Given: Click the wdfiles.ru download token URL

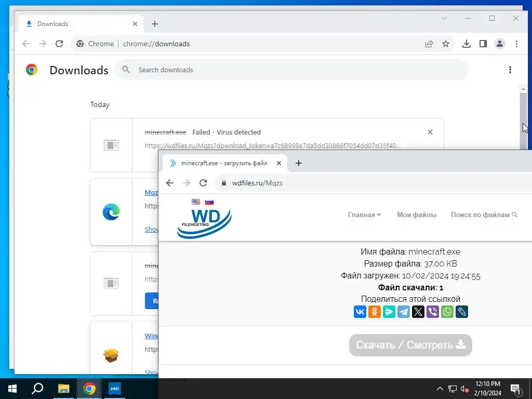Looking at the screenshot, I should pos(272,146).
